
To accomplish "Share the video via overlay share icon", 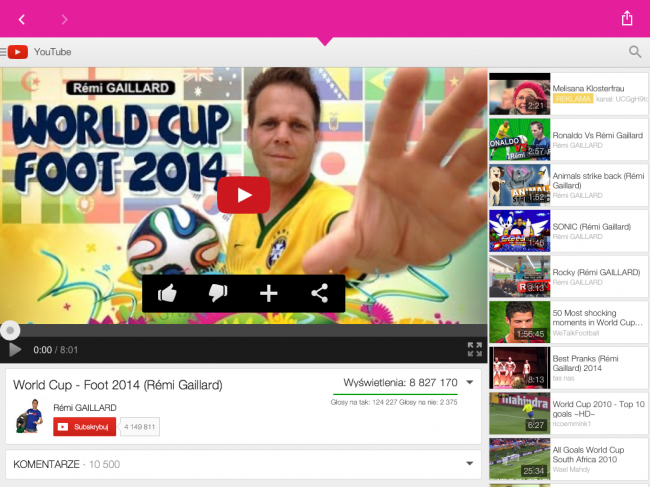I will point(320,293).
